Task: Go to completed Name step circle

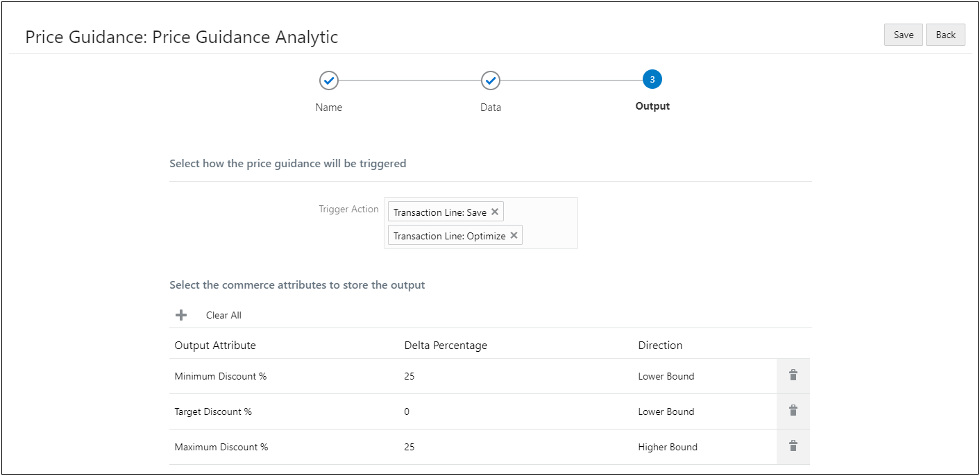Action: coord(329,80)
